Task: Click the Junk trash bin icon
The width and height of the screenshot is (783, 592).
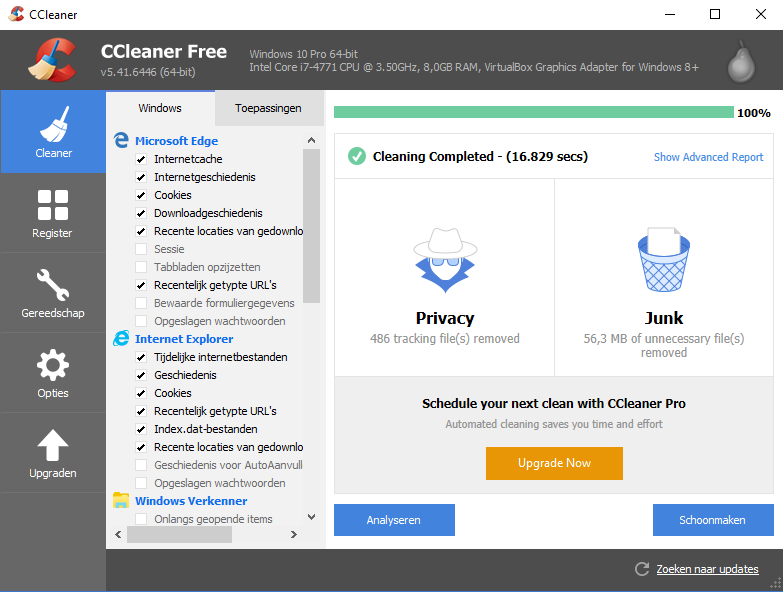Action: point(664,259)
